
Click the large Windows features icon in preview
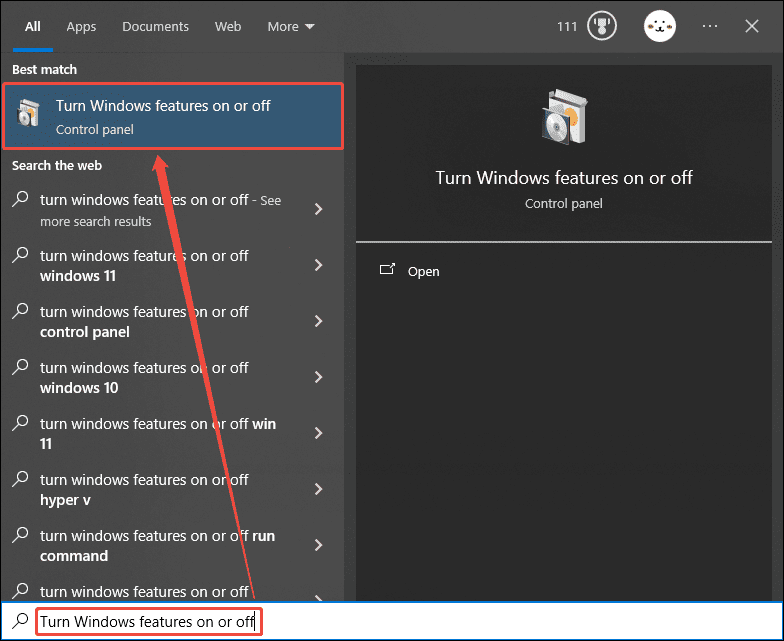pos(564,117)
